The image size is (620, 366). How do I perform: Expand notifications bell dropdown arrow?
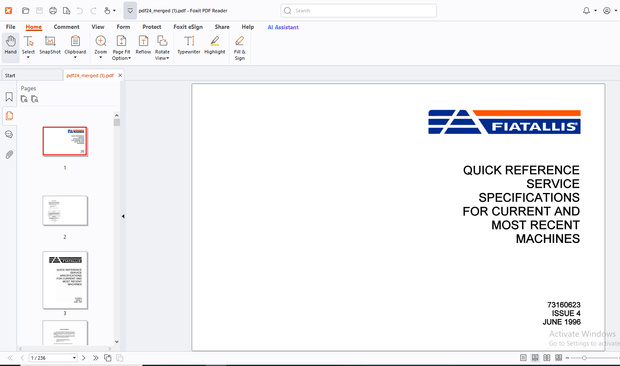[x=595, y=11]
